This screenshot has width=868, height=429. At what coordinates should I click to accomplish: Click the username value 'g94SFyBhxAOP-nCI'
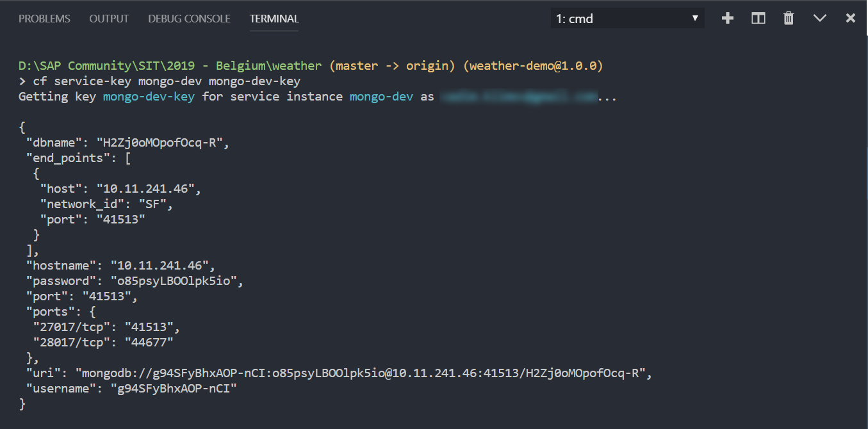point(174,389)
